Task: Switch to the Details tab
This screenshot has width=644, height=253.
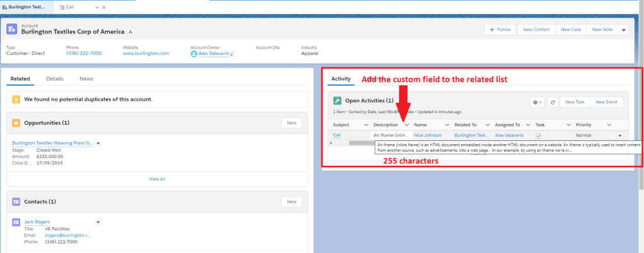Action: tap(55, 79)
